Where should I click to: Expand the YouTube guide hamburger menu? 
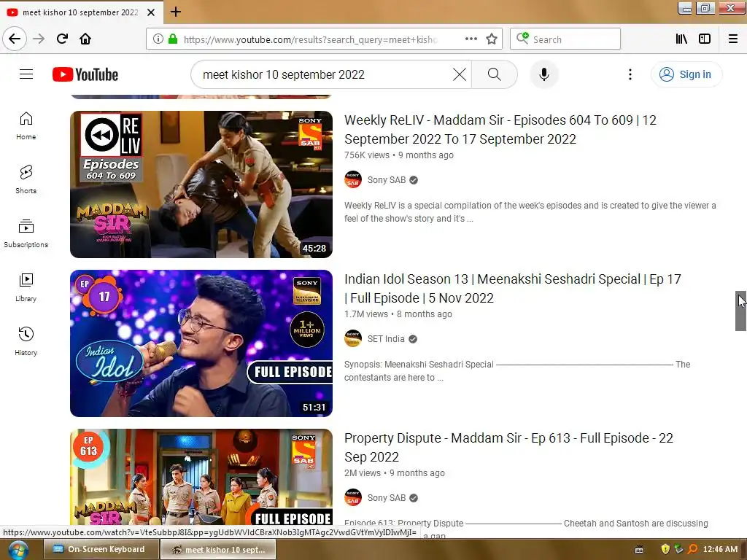[x=26, y=74]
